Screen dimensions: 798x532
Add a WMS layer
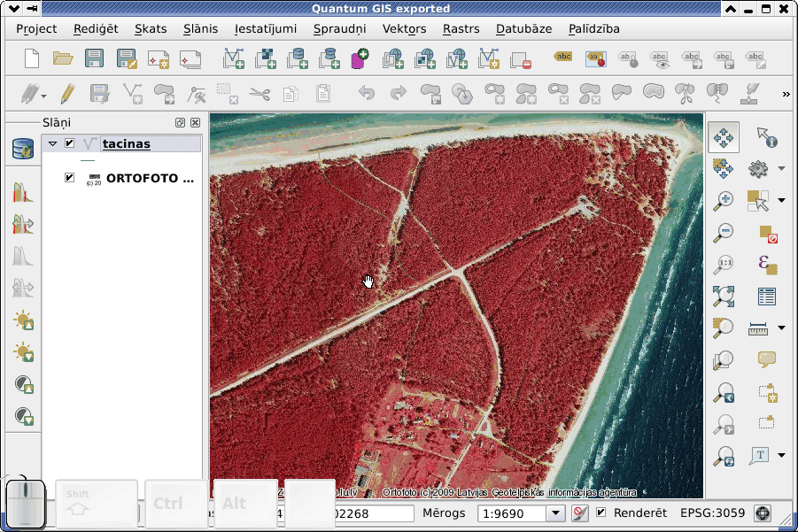tap(393, 59)
